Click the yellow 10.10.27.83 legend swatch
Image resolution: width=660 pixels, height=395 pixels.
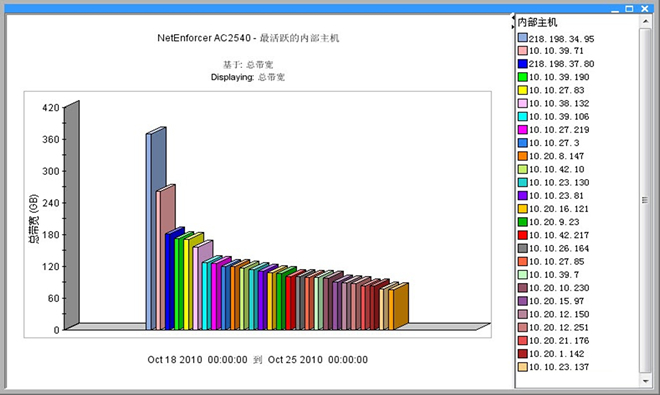coord(522,90)
